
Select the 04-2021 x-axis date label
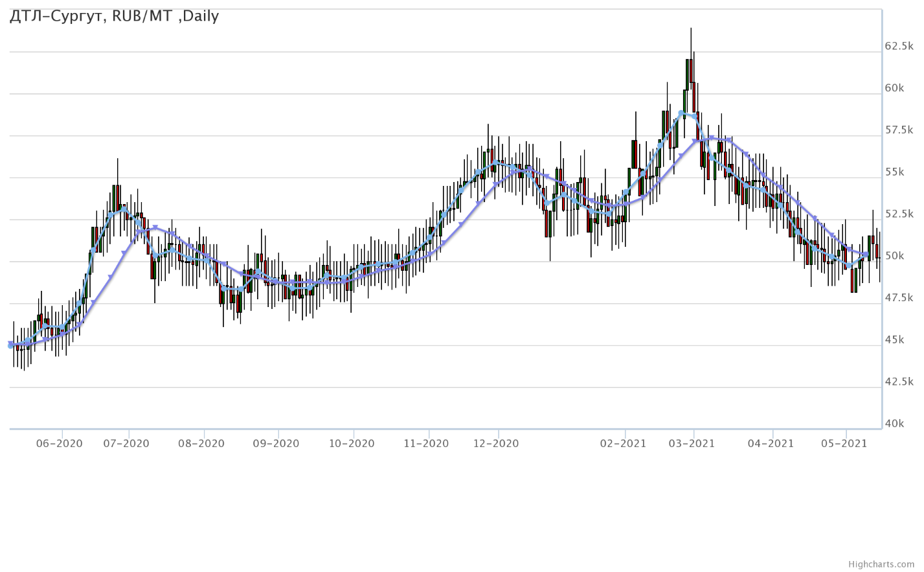tap(771, 444)
